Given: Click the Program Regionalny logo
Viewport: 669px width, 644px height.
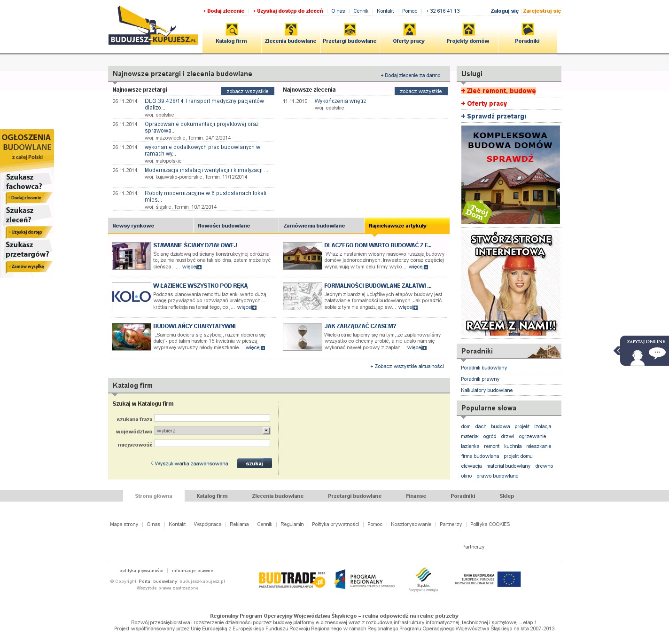Looking at the screenshot, I should (365, 580).
